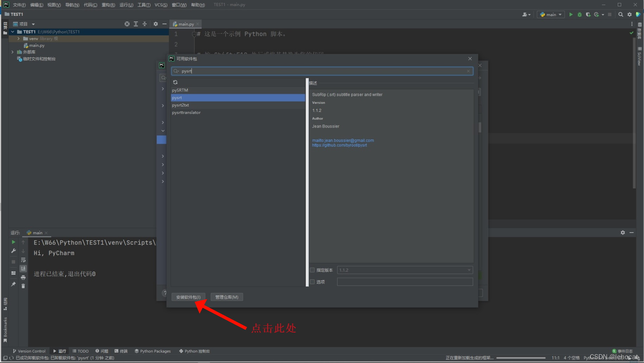Open project panel options gear

point(156,24)
